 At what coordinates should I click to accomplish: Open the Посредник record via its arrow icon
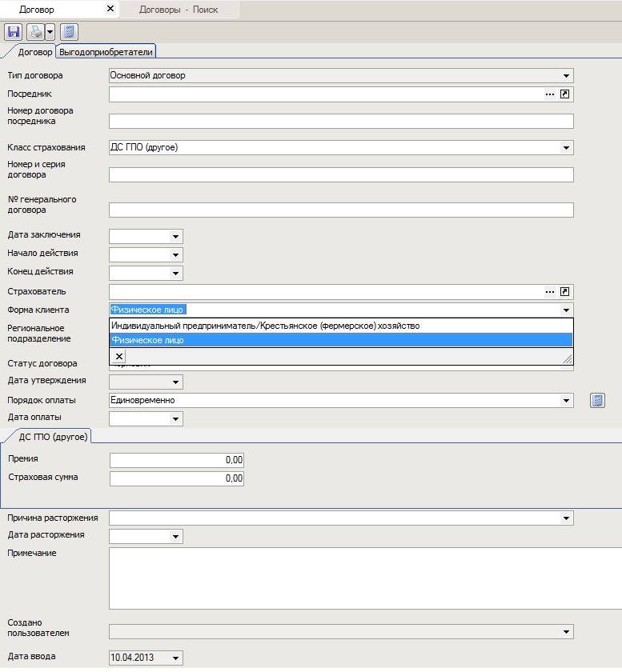pos(565,94)
